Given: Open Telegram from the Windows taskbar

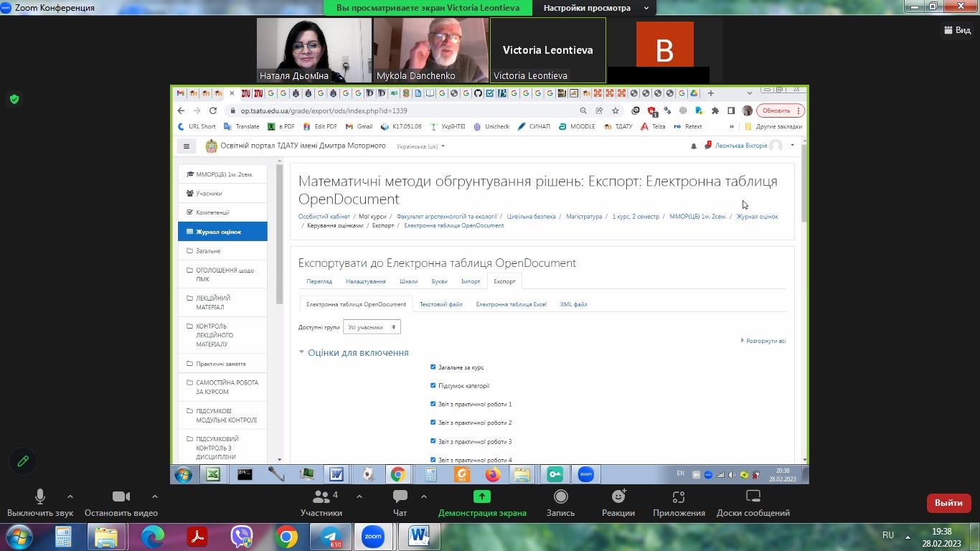Looking at the screenshot, I should click(x=331, y=537).
